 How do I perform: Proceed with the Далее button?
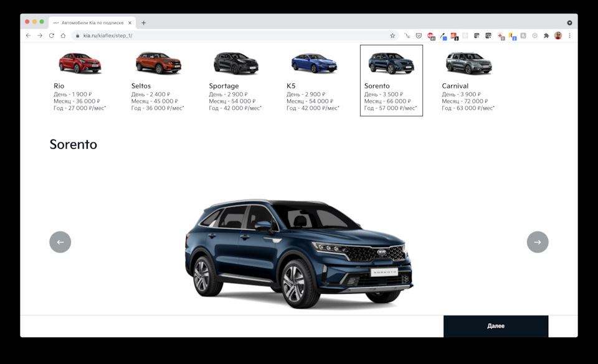(x=496, y=326)
